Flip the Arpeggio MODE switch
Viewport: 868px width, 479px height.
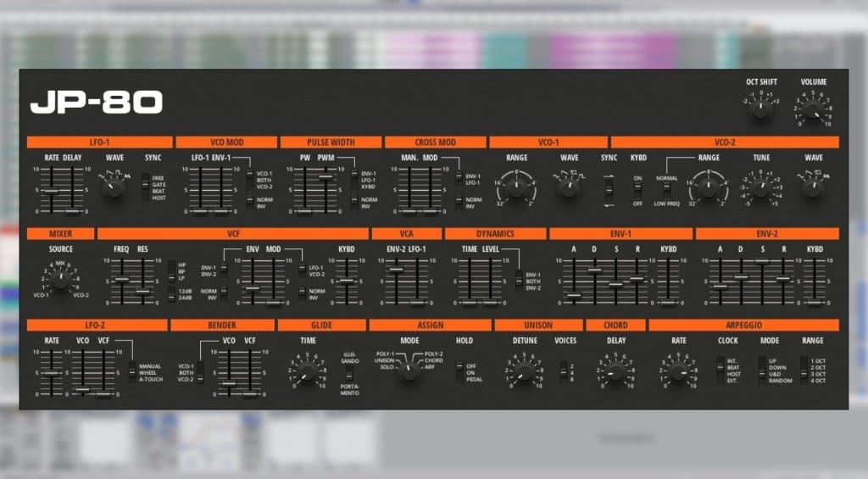pyautogui.click(x=762, y=370)
